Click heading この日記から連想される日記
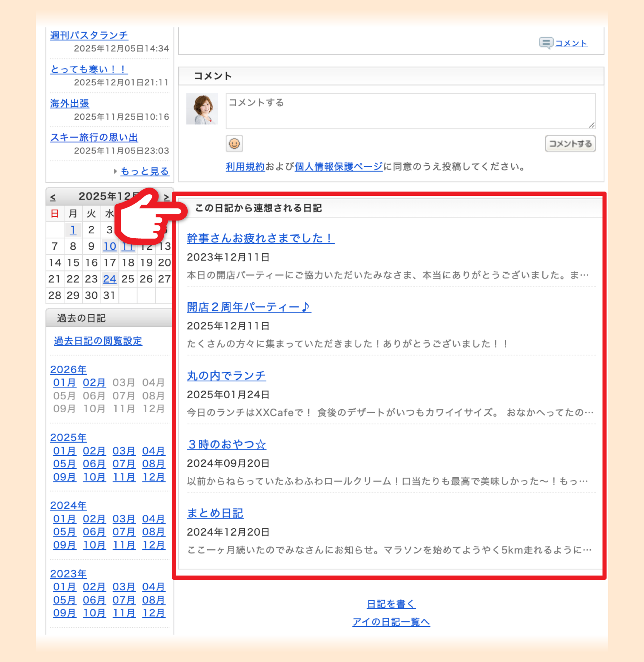This screenshot has height=662, width=644. 259,208
